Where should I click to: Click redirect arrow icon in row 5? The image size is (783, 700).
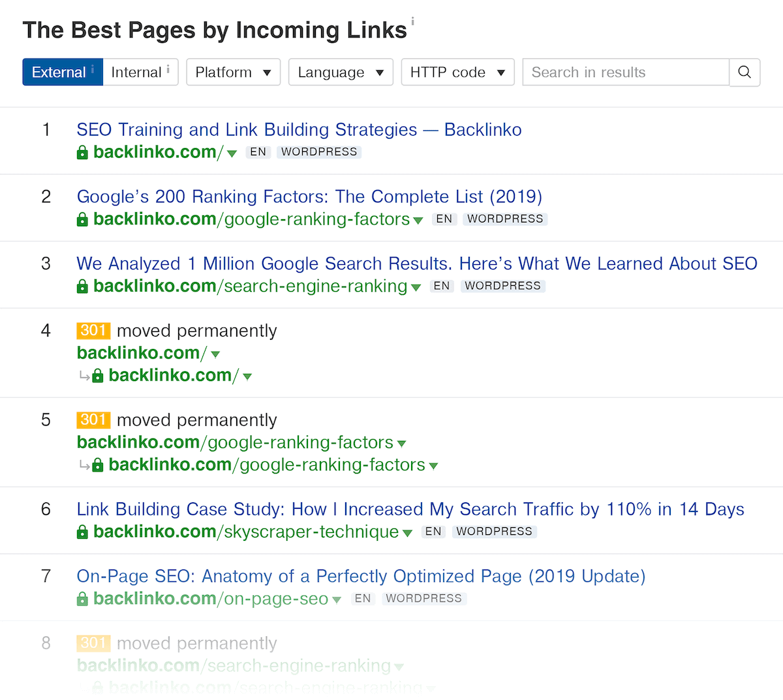84,465
